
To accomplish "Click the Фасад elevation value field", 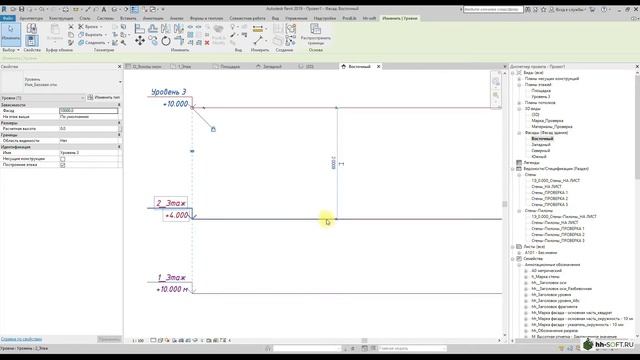I will point(89,111).
